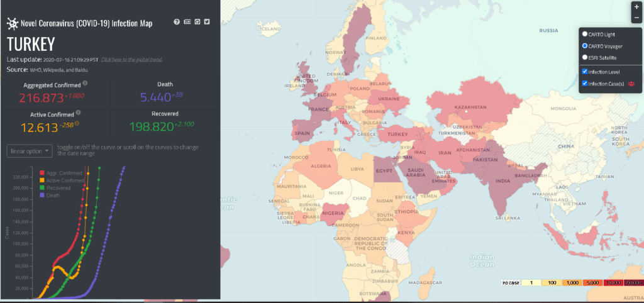
Task: Click the red people icon beside Infection Case(s)
Action: [631, 84]
